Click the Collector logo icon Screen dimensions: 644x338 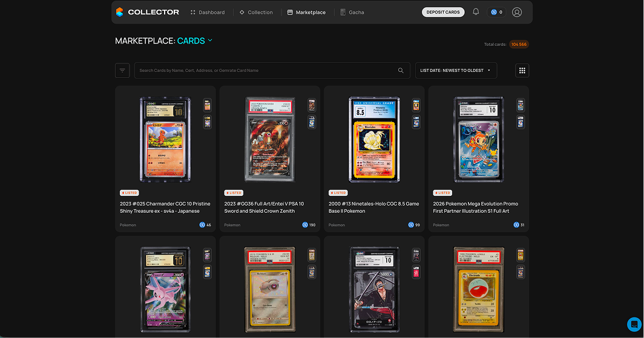click(119, 12)
